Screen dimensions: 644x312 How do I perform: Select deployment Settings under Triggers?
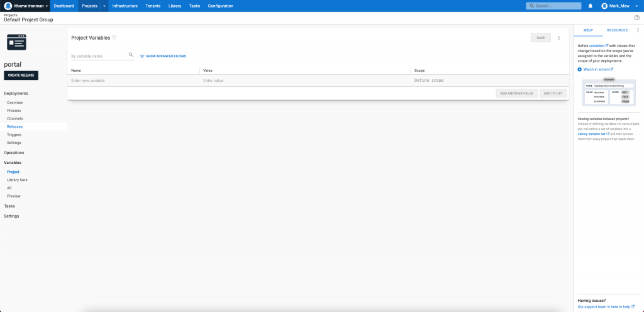14,143
